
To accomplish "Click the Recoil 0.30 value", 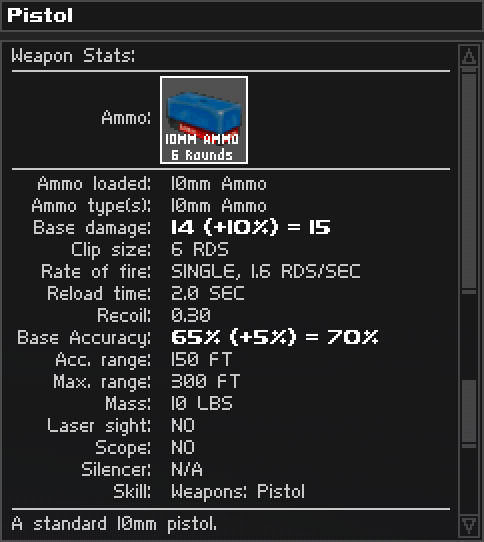I will click(191, 315).
